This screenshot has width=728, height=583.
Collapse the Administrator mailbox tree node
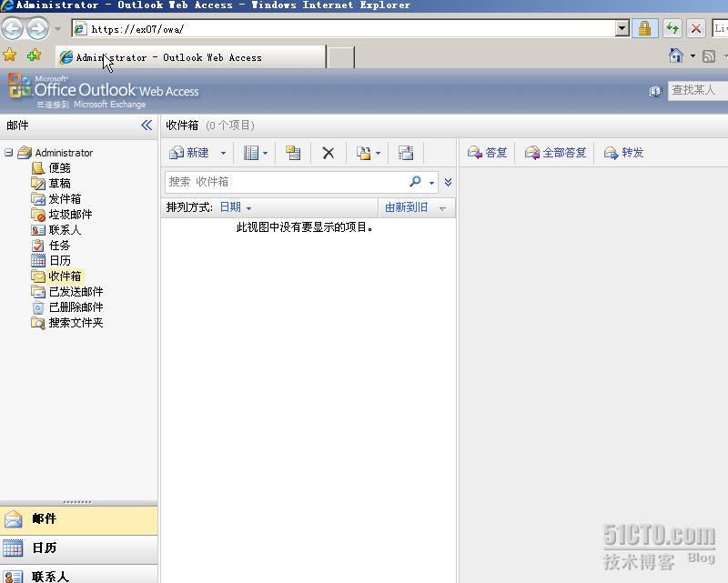click(8, 152)
